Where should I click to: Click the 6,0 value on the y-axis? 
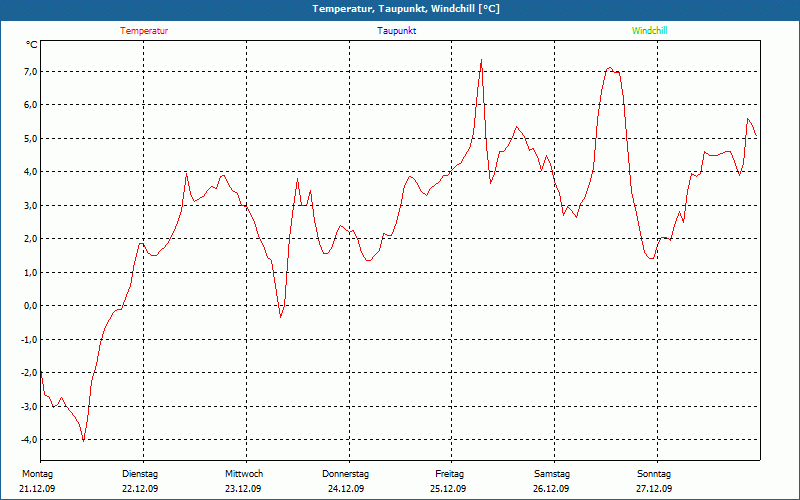coord(30,105)
